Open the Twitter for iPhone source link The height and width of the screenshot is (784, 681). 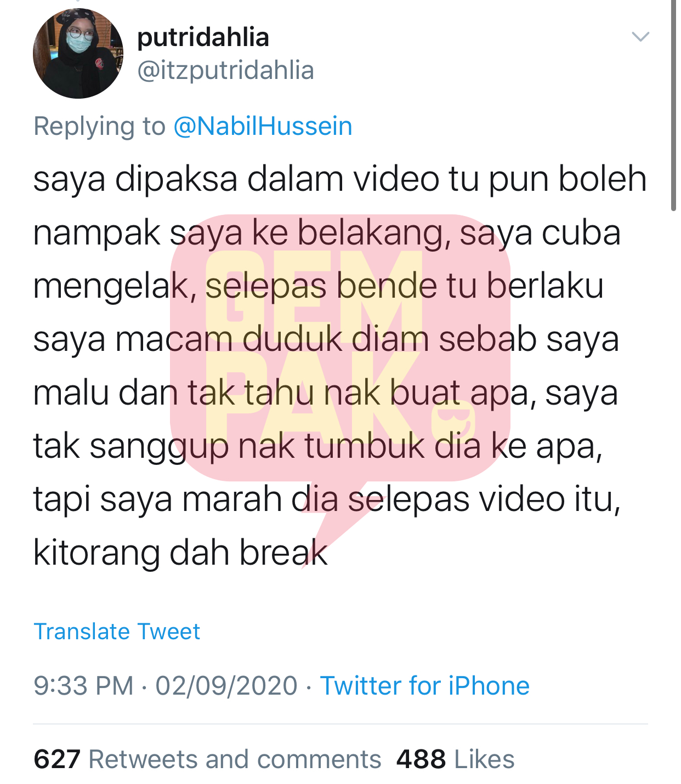coord(425,686)
